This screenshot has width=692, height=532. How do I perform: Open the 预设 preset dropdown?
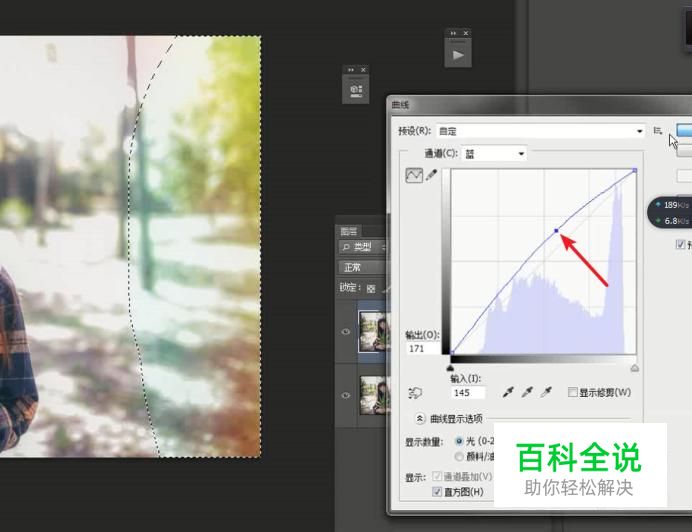point(540,131)
